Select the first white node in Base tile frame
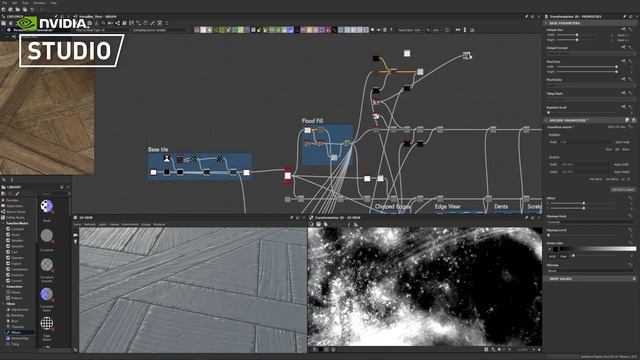This screenshot has width=640, height=360. [x=153, y=172]
